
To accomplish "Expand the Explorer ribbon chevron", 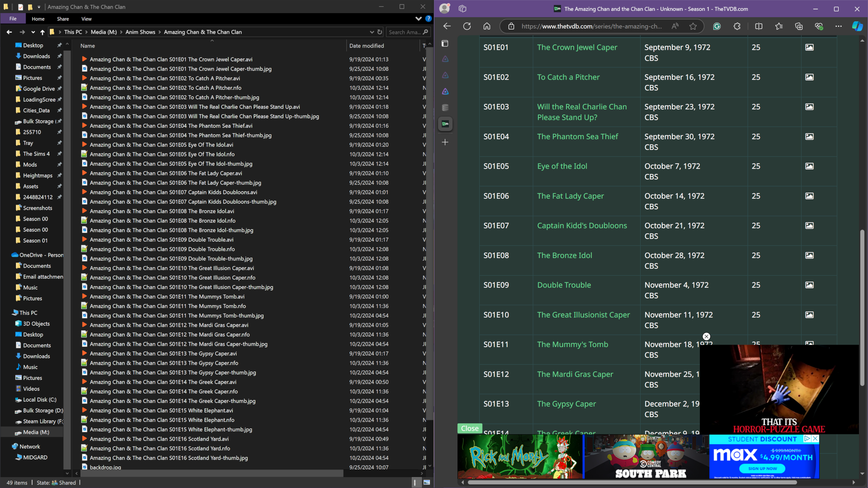I will point(418,19).
